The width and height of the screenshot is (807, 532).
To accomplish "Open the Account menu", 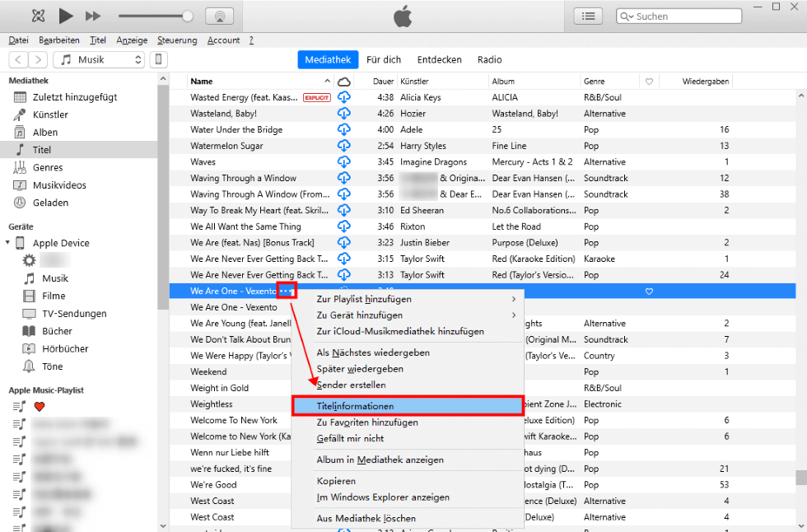I will [x=223, y=40].
